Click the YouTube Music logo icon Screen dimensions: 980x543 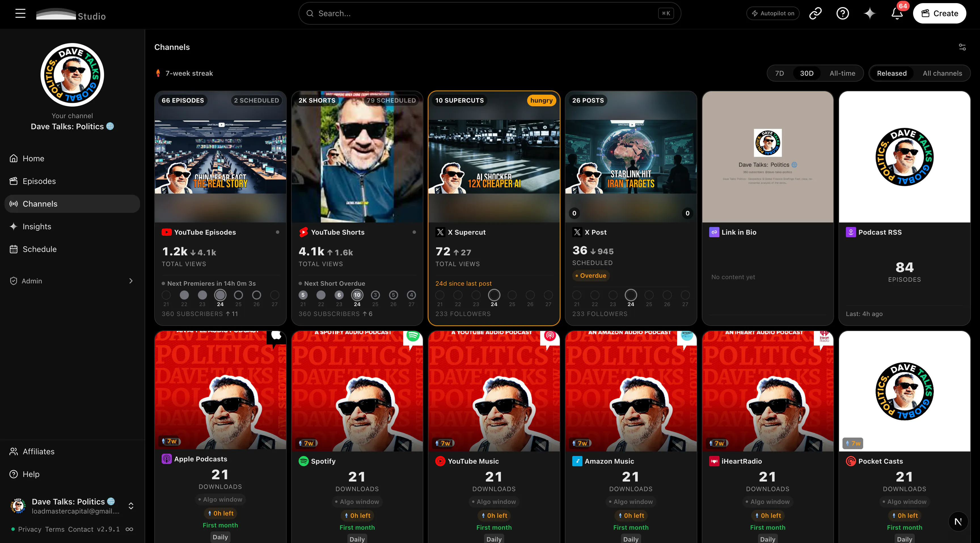(440, 461)
